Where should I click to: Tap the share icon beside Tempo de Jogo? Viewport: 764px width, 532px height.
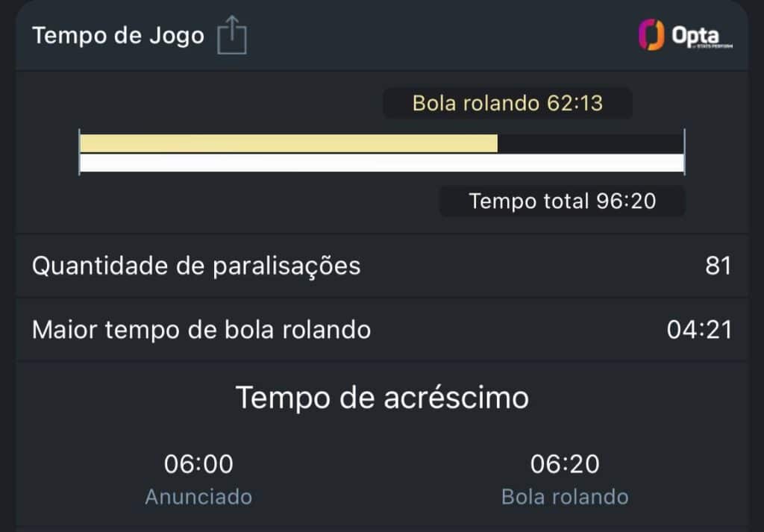(x=232, y=37)
